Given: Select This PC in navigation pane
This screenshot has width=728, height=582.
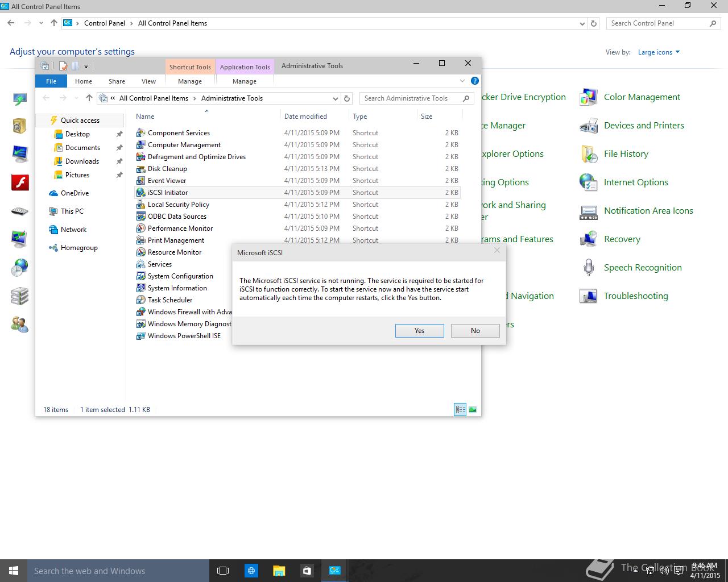Looking at the screenshot, I should 72,211.
